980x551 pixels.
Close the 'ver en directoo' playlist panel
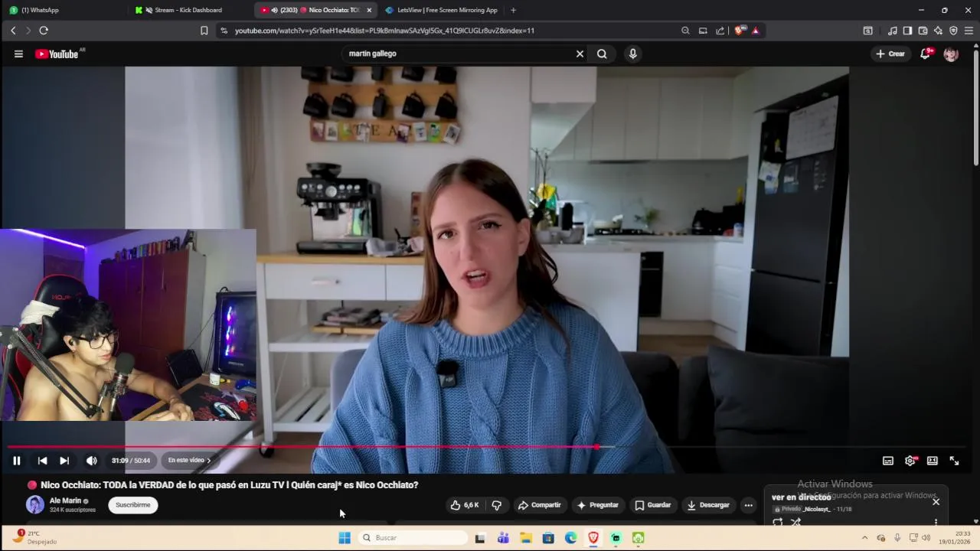point(936,502)
